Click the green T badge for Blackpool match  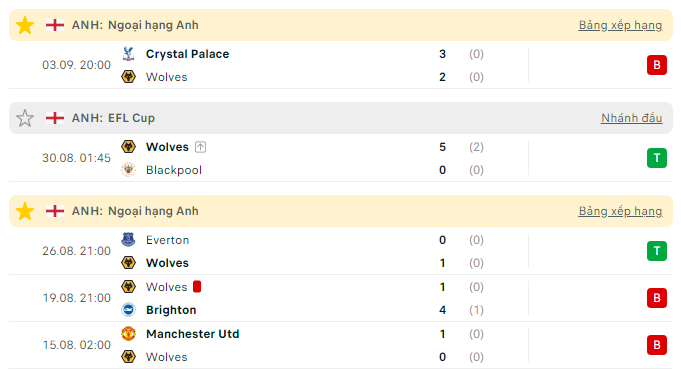click(x=657, y=158)
